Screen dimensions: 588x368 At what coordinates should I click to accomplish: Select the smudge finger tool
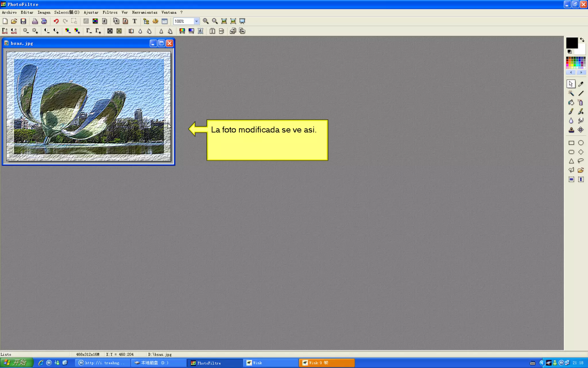pos(581,121)
